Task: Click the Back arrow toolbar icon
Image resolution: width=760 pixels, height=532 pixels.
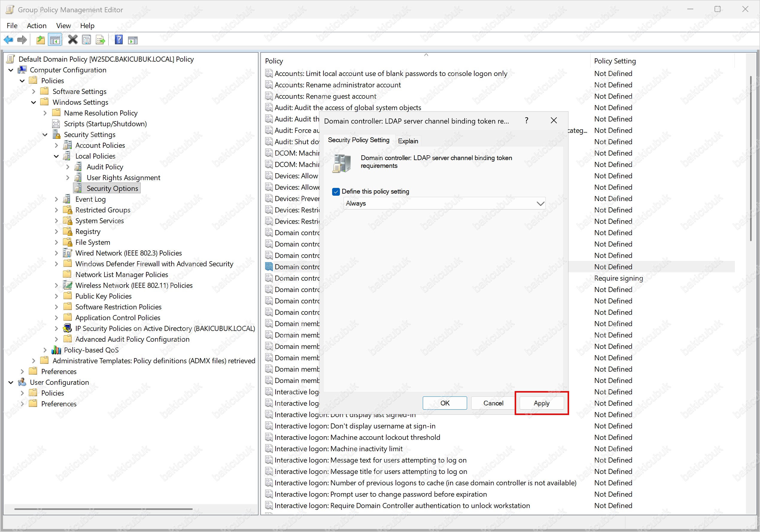Action: 8,40
